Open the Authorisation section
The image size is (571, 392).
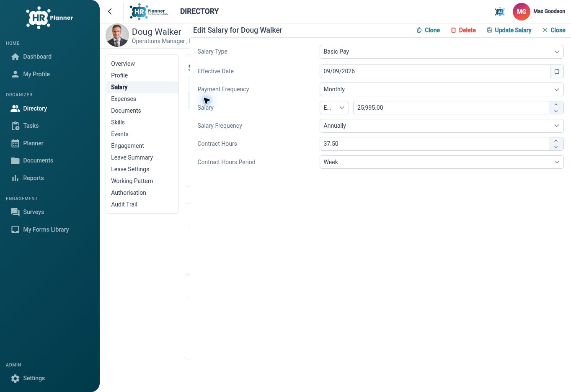(x=142, y=193)
